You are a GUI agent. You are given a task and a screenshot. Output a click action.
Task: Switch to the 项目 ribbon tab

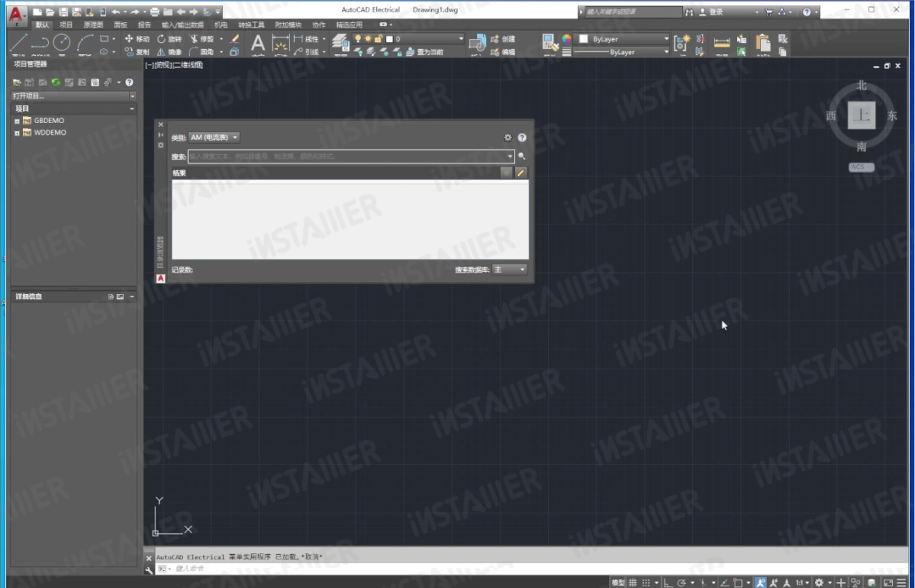coord(66,25)
